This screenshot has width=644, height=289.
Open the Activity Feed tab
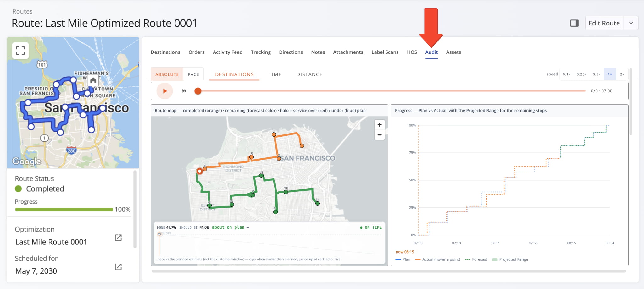click(x=228, y=52)
